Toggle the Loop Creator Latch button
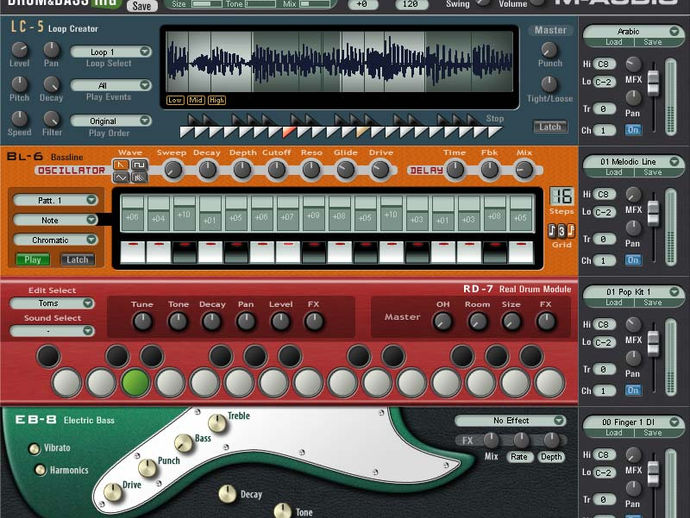Image resolution: width=690 pixels, height=518 pixels. pos(550,127)
